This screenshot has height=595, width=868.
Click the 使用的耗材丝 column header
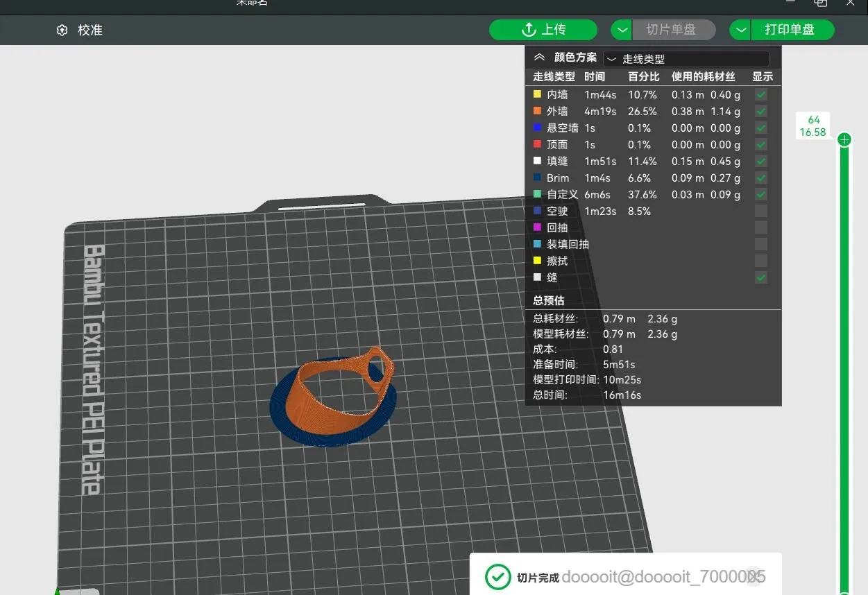coord(703,76)
